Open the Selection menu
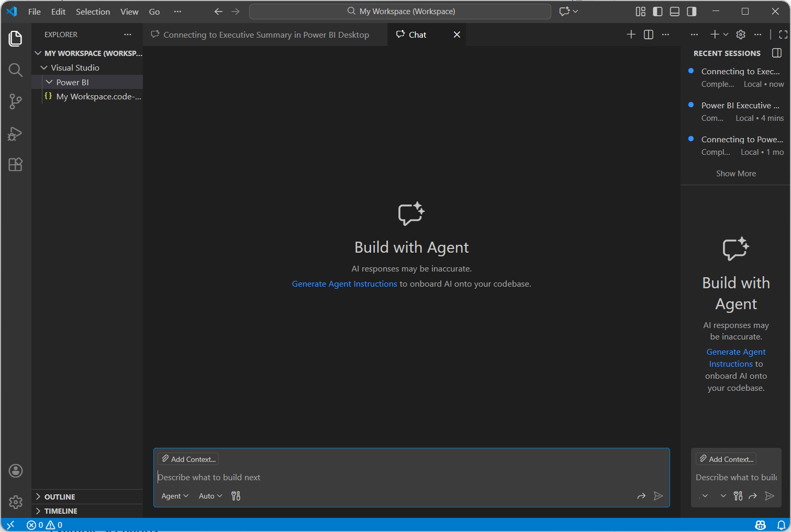 coord(93,12)
